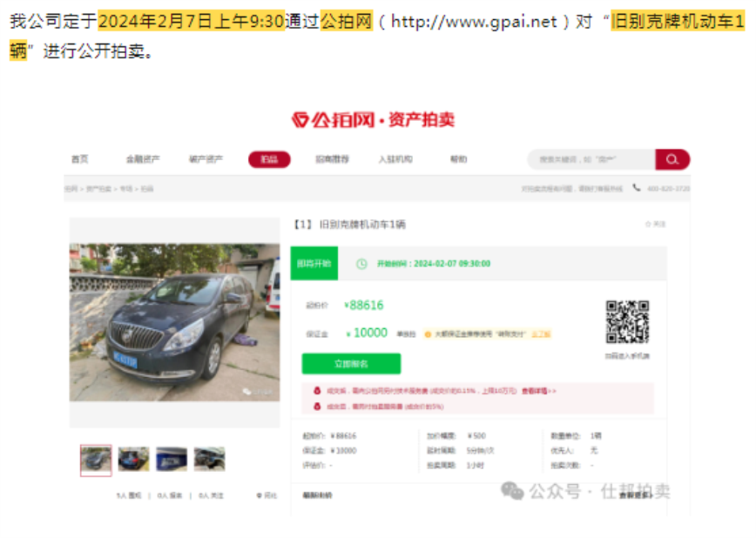This screenshot has width=756, height=538.
Task: Click the second red money-bag fee icon
Action: [x=317, y=407]
